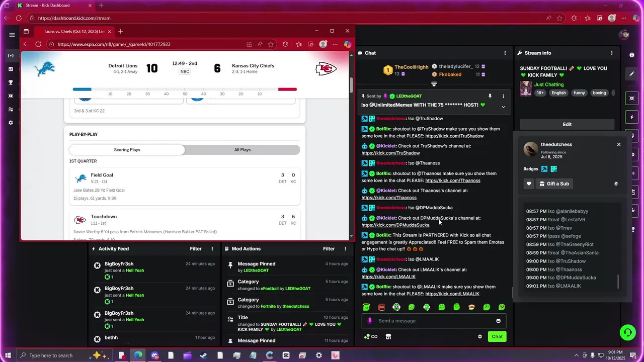Open the emoji picker in message box

499,321
